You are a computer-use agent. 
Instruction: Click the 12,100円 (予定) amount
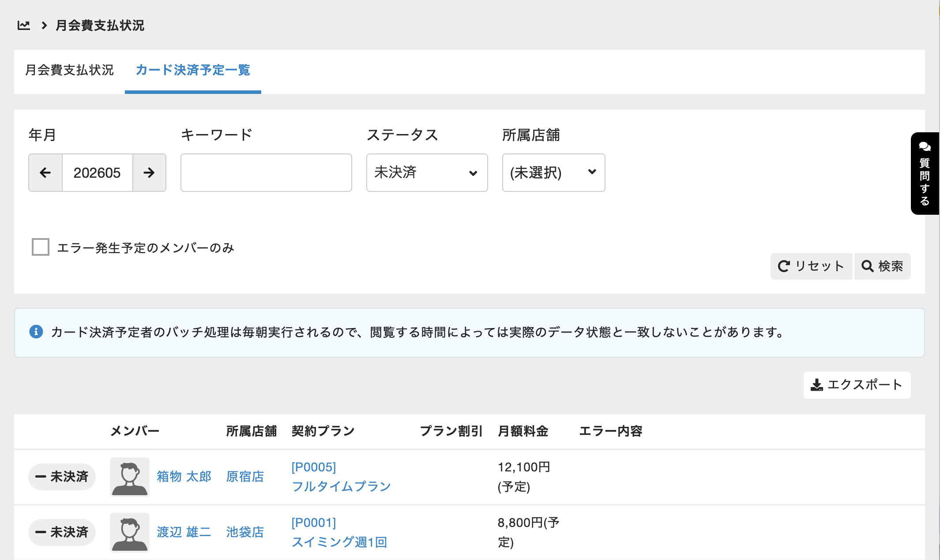point(524,477)
